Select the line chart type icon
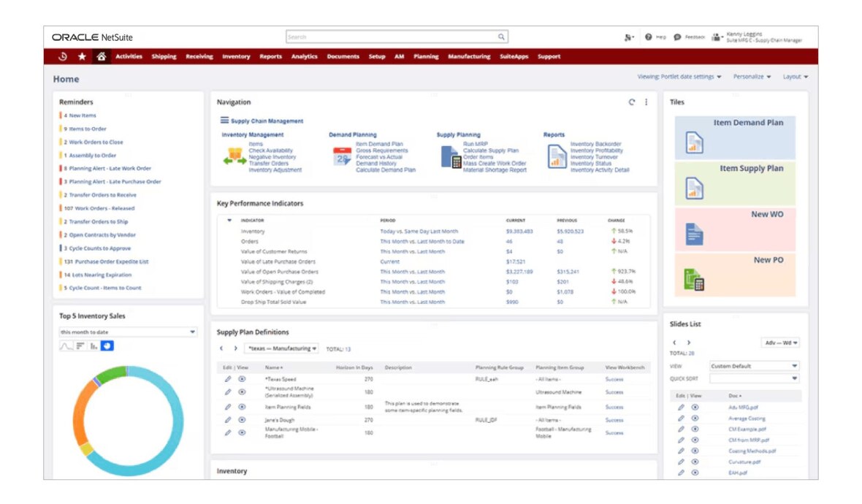The height and width of the screenshot is (504, 862). click(66, 345)
